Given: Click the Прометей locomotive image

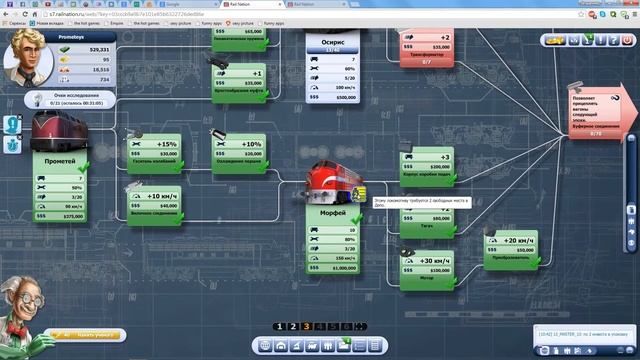Looking at the screenshot, I should click(x=59, y=131).
